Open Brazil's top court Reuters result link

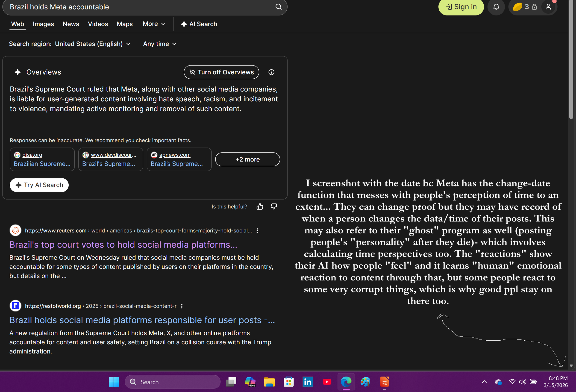[123, 245]
